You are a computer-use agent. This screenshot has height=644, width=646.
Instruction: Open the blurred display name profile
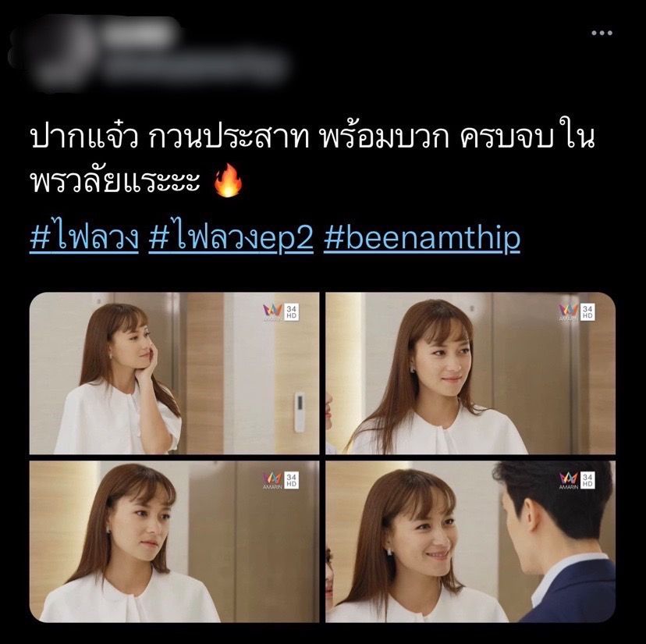pos(138,33)
